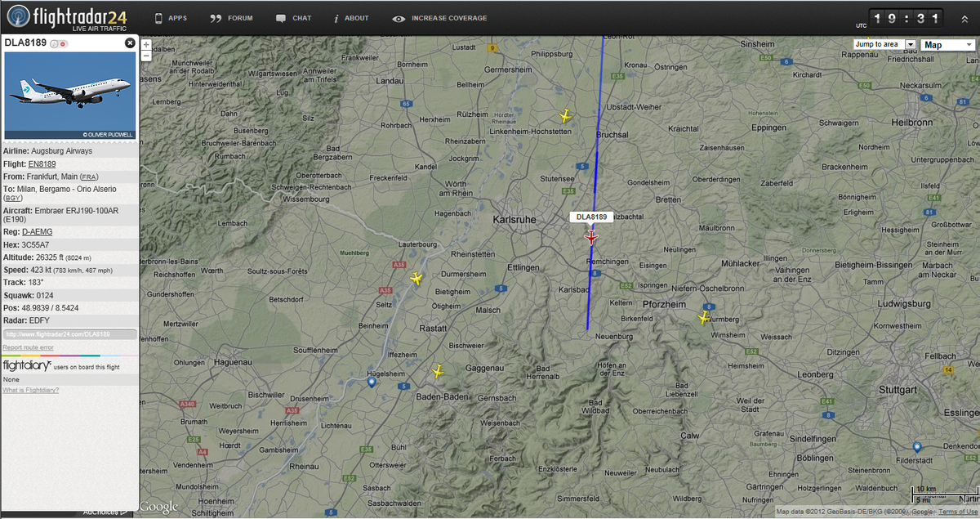Click the "Hex: 3C55A7" row
Image resolution: width=980 pixels, height=519 pixels.
(70, 244)
